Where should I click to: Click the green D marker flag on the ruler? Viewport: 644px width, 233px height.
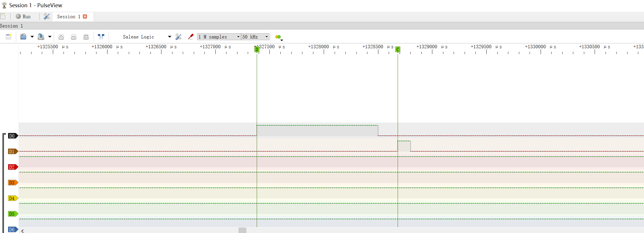pyautogui.click(x=257, y=49)
